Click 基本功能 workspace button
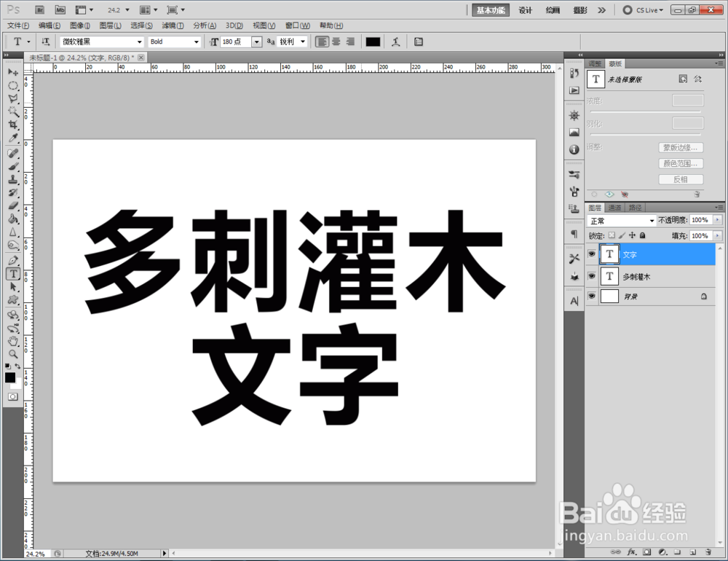Screen dimensions: 728x561 491,10
